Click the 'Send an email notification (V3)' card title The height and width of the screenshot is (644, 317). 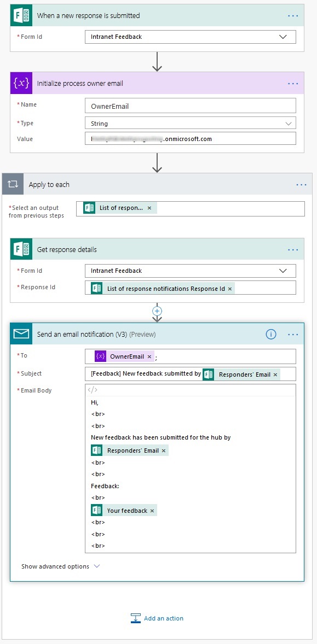pos(96,335)
